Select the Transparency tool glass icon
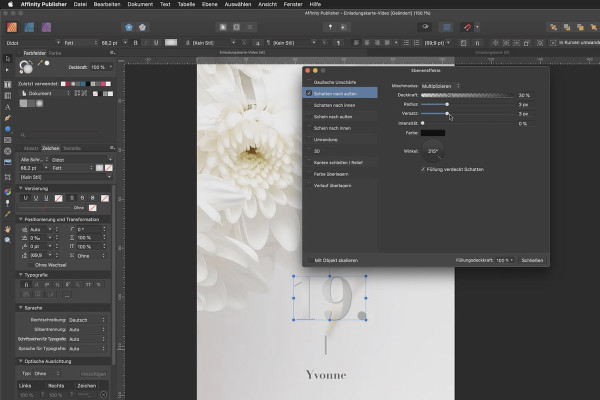 8,203
